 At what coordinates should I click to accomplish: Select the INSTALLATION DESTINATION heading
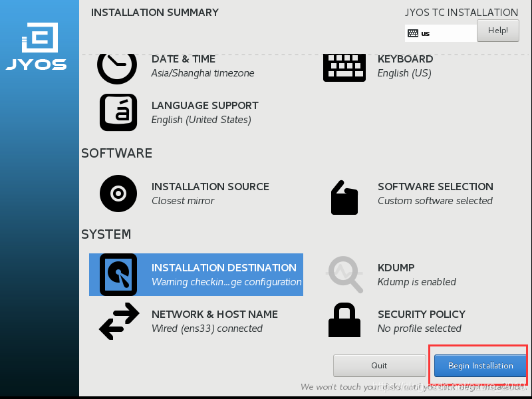224,268
